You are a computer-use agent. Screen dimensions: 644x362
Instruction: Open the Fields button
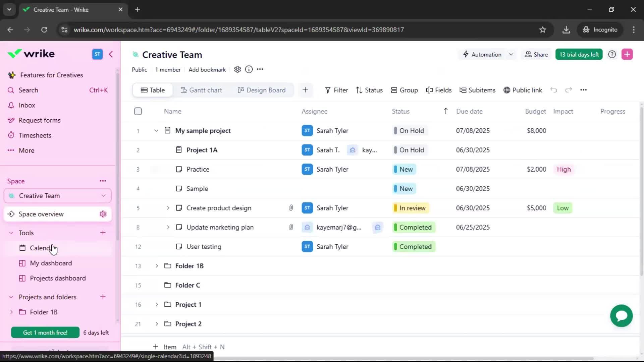point(439,90)
